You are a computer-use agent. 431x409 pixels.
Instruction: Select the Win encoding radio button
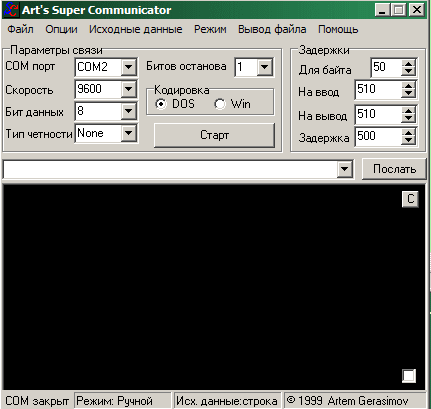click(x=220, y=104)
